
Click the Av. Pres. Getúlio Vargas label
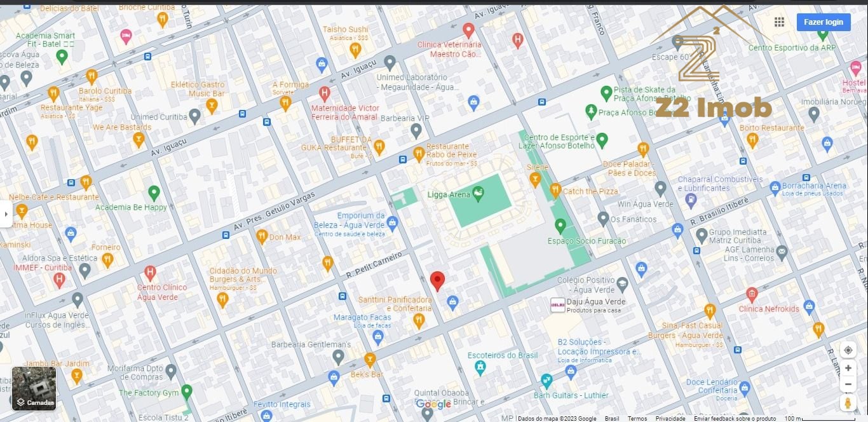[x=275, y=212]
